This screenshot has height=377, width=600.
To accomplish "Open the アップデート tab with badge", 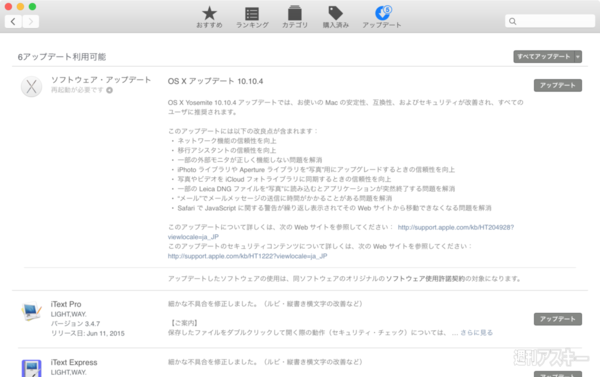I will coord(382,18).
